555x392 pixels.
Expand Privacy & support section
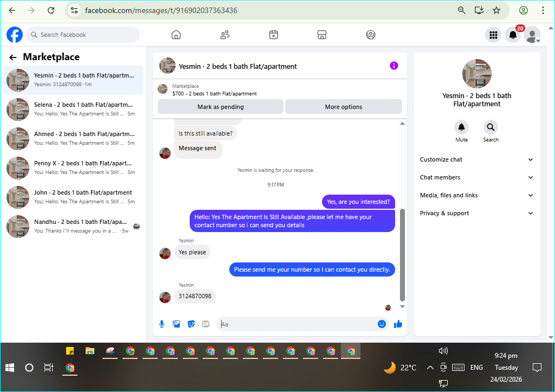(476, 213)
